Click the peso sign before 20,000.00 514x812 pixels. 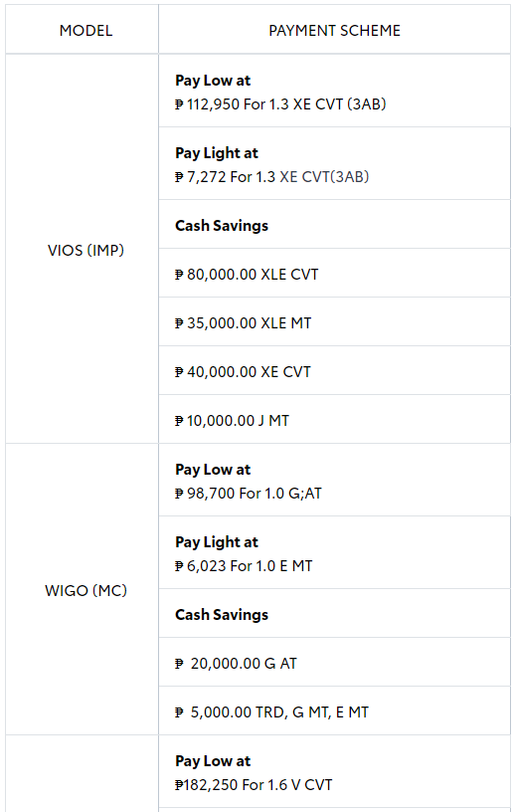(x=179, y=664)
